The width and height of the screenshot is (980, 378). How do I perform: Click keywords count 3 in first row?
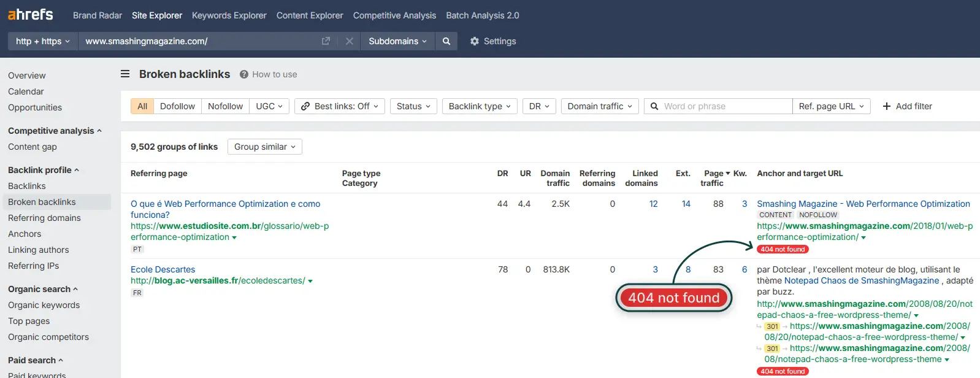pos(745,204)
